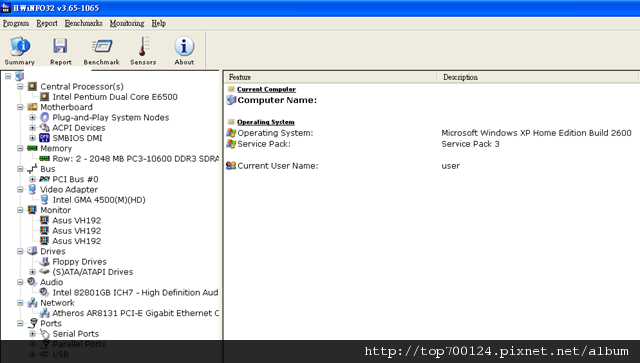640x363 pixels.
Task: Select Atheros AR8131 PCI-E Gigabit Ethernet
Action: point(136,313)
